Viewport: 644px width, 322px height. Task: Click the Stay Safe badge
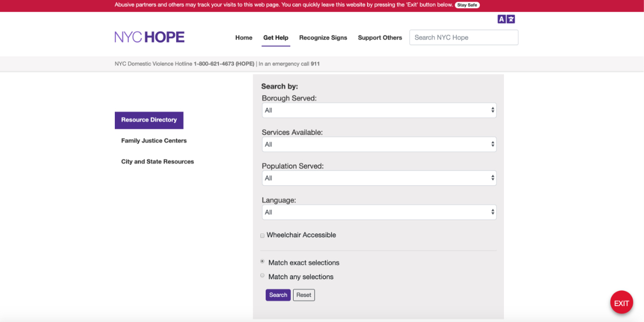tap(467, 5)
